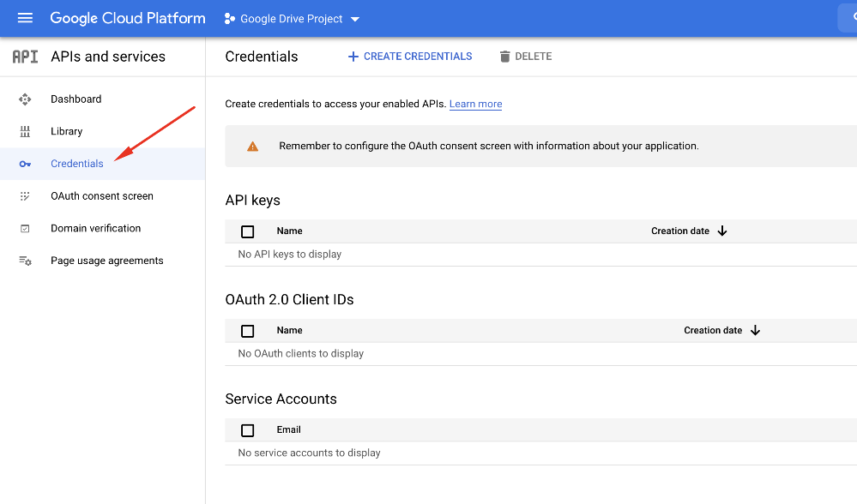Image resolution: width=857 pixels, height=504 pixels.
Task: Click the 'API keys' section heading
Action: [x=252, y=201]
